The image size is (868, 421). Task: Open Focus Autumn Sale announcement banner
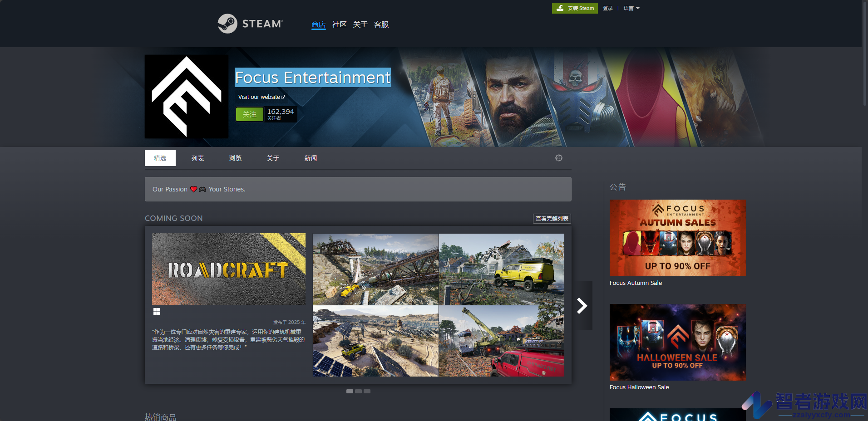pyautogui.click(x=677, y=238)
